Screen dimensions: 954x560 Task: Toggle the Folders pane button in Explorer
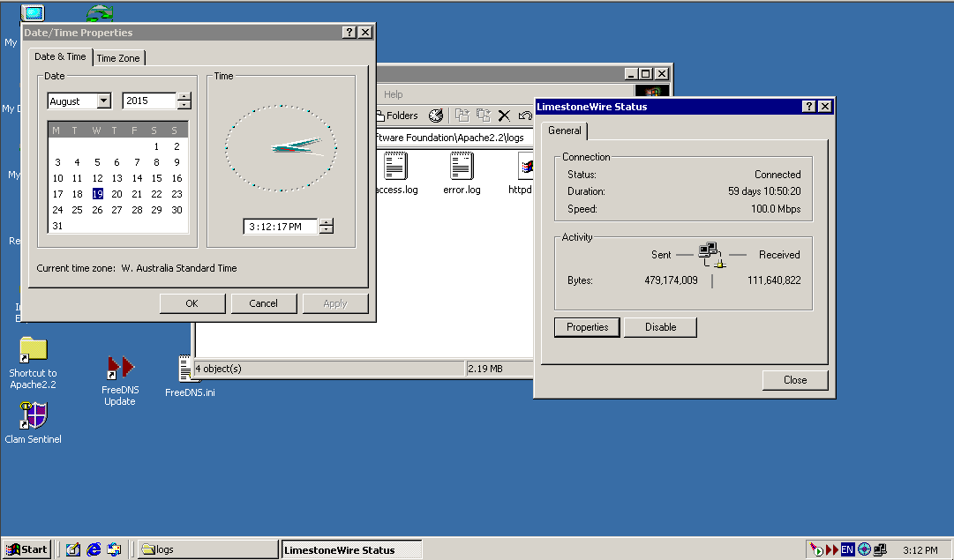pyautogui.click(x=397, y=116)
